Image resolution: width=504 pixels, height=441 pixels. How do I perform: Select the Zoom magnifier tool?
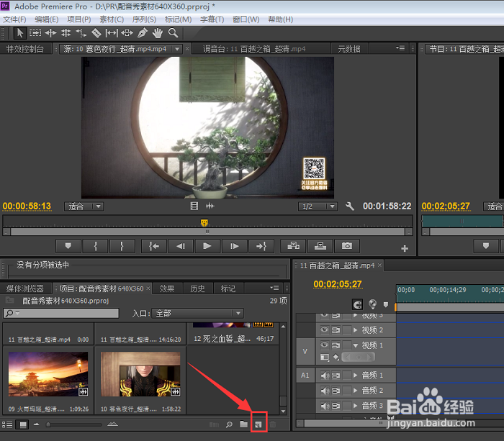tap(174, 33)
